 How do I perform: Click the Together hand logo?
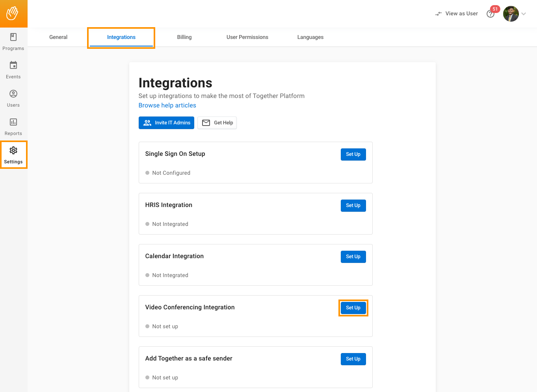13,13
